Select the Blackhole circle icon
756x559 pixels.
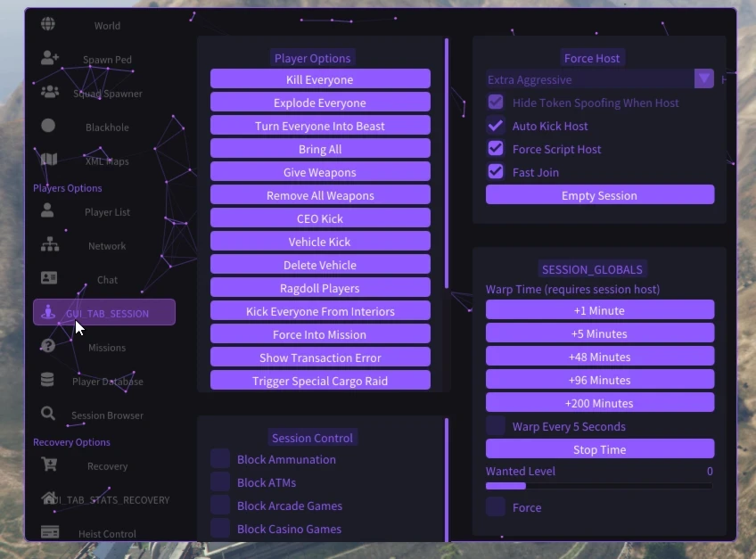48,126
